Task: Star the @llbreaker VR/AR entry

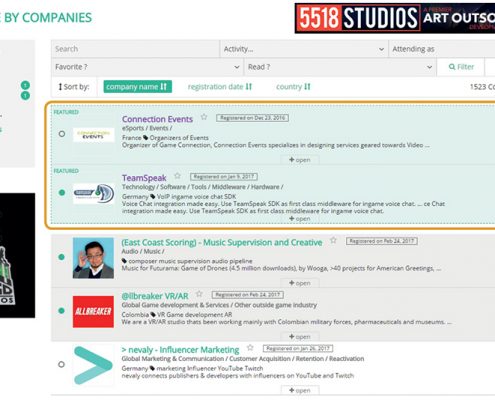Action: coord(199,294)
